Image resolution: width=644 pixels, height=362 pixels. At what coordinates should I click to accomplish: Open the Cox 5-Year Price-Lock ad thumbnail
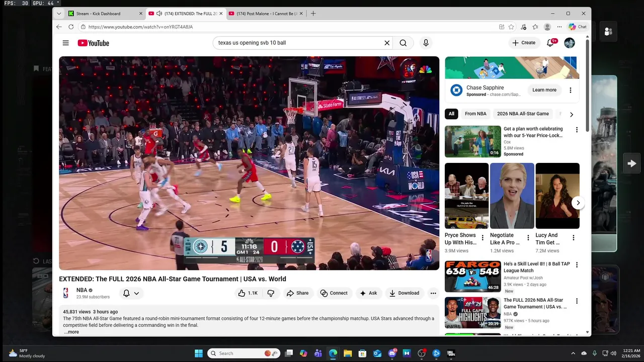(473, 141)
